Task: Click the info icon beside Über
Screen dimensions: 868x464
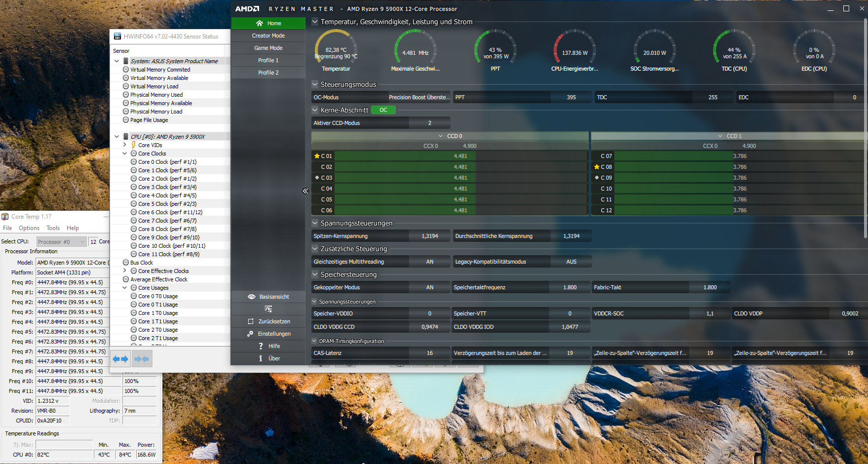Action: tap(261, 358)
